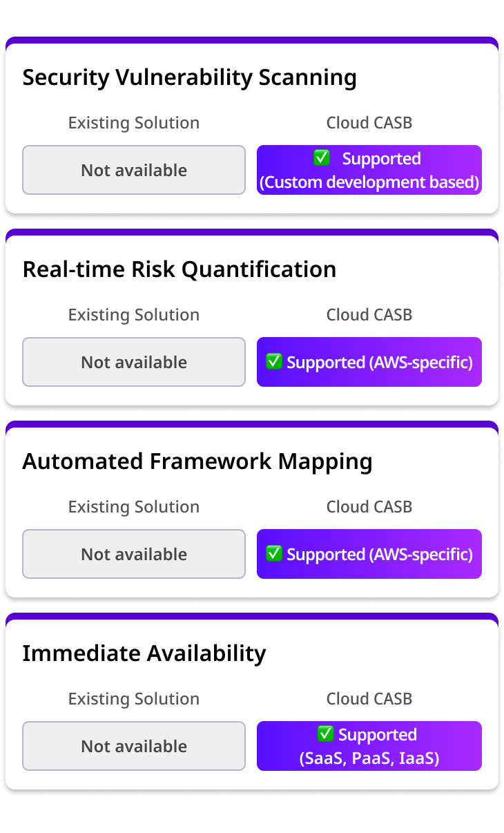Select 'Supported (Custom development based)' purple badge
Viewport: 504px width, 833px height.
[x=369, y=171]
